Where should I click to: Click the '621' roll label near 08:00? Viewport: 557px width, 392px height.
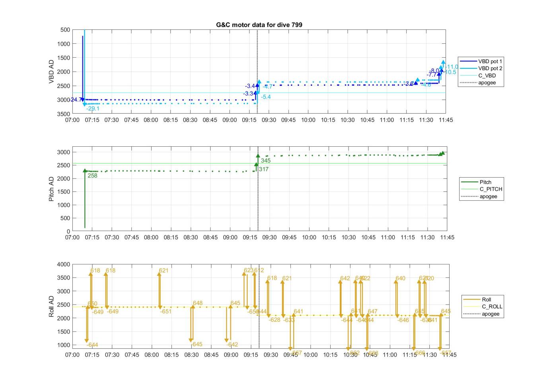164,270
